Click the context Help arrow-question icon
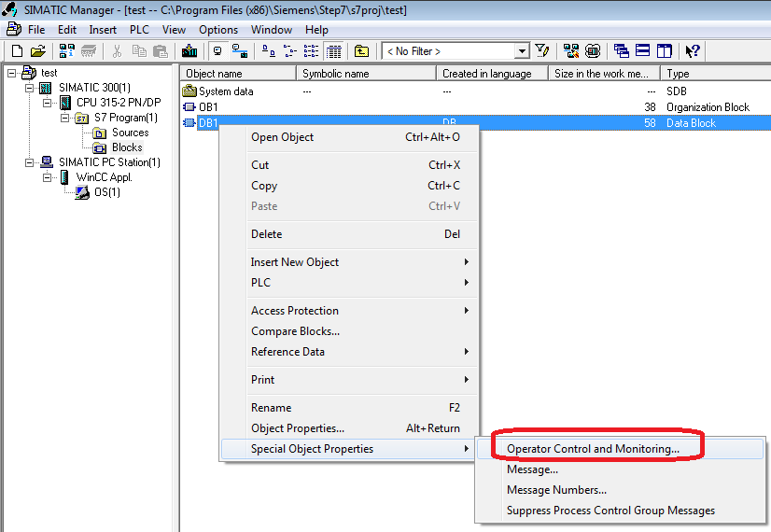771x532 pixels. pos(693,51)
